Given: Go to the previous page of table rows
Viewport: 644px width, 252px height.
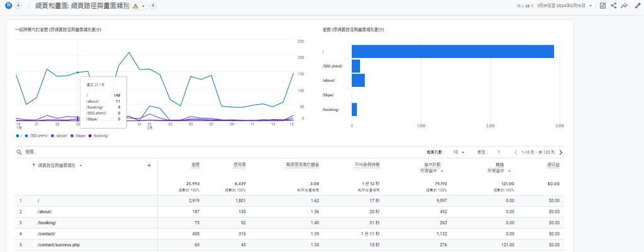Looking at the screenshot, I should tap(516, 152).
